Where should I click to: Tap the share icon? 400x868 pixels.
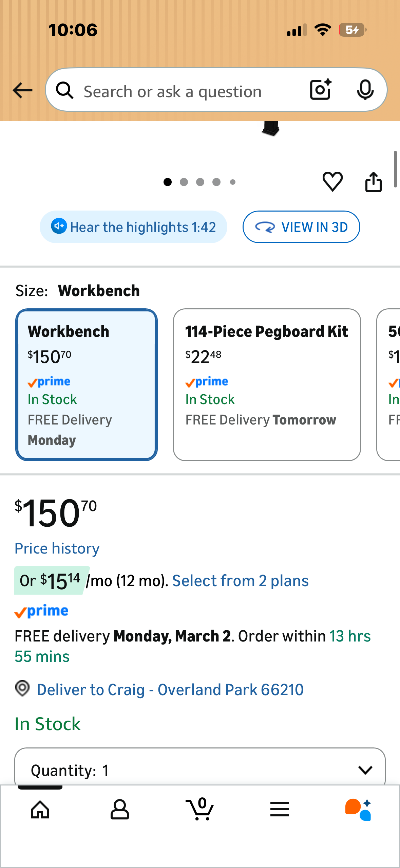coord(373,182)
